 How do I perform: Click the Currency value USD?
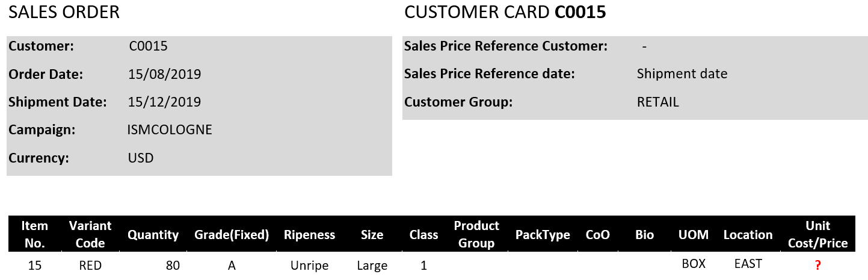(141, 158)
